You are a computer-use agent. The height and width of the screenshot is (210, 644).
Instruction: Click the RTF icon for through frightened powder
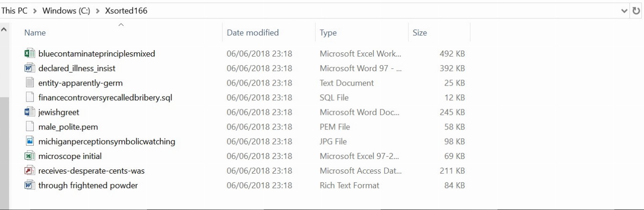pyautogui.click(x=30, y=185)
